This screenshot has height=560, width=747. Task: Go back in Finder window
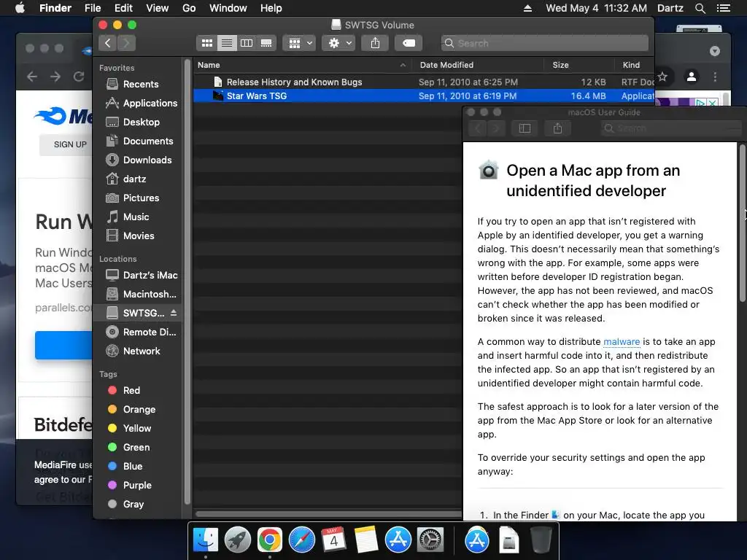coord(108,43)
